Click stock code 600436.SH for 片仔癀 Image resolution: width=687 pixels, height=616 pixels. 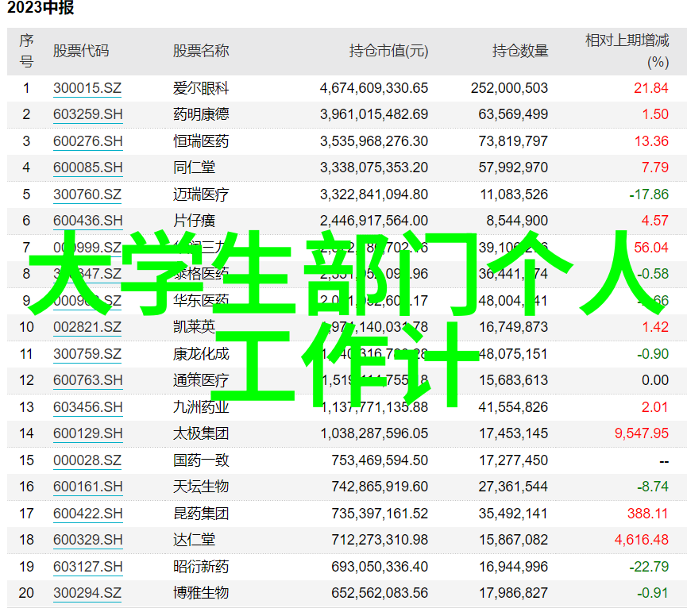pyautogui.click(x=88, y=221)
